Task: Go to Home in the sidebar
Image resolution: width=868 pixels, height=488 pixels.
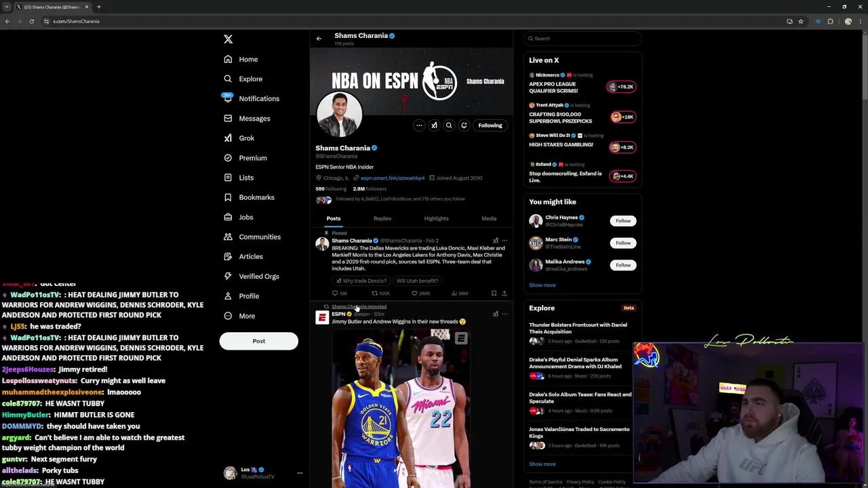Action: [241, 60]
